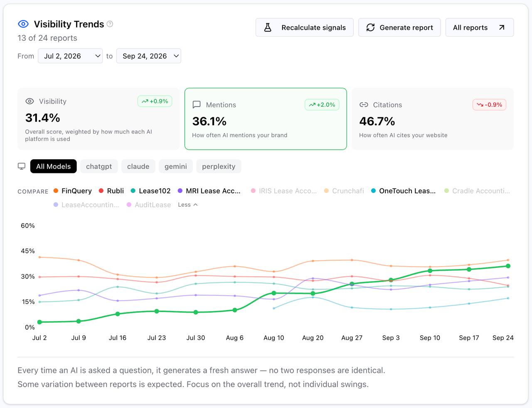This screenshot has width=532, height=408.
Task: Click the eye icon on the Visibility card
Action: 30,101
